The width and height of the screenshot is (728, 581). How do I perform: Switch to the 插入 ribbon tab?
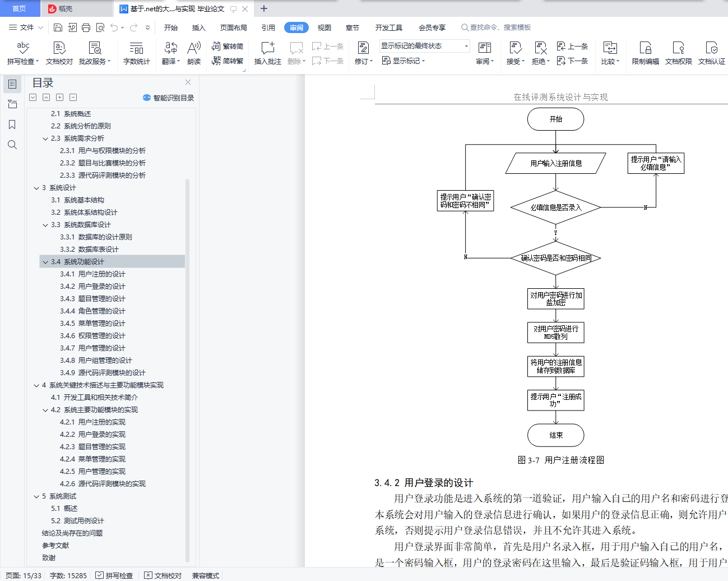tap(199, 27)
